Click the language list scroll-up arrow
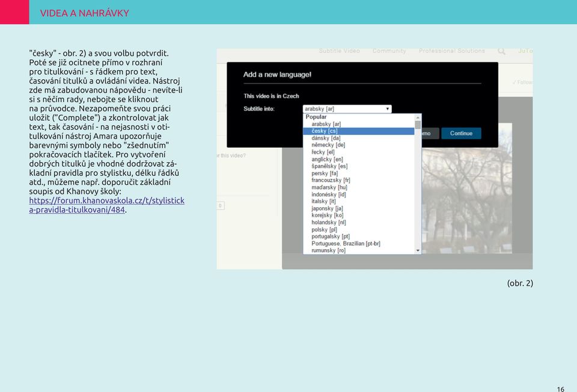Viewport: 577px width, 392px height. pyautogui.click(x=418, y=117)
